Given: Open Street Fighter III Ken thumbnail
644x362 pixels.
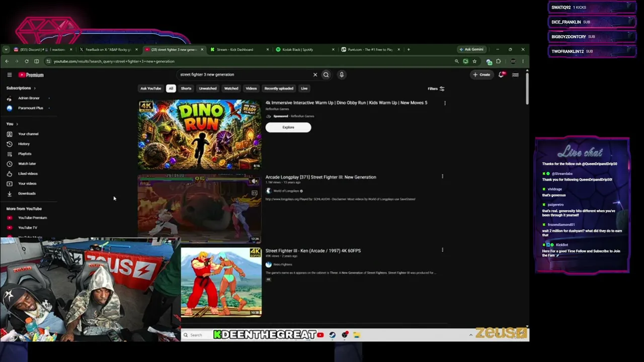Looking at the screenshot, I should click(x=221, y=282).
